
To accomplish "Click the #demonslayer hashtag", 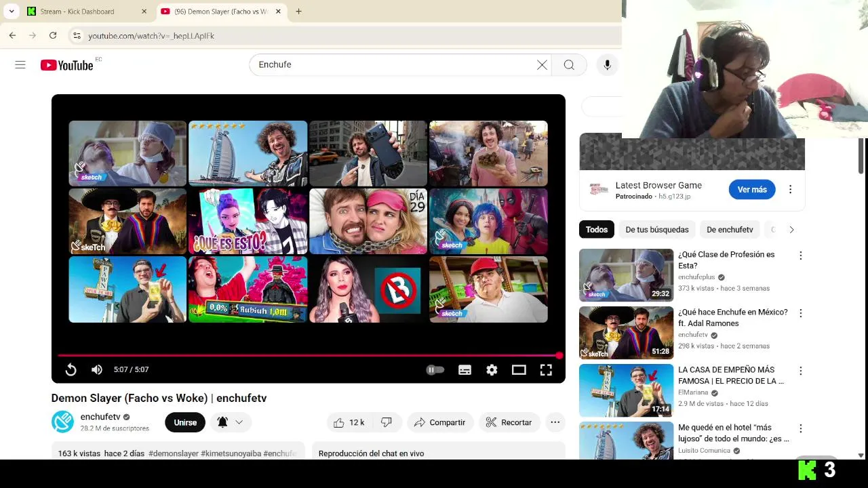I will click(x=174, y=453).
